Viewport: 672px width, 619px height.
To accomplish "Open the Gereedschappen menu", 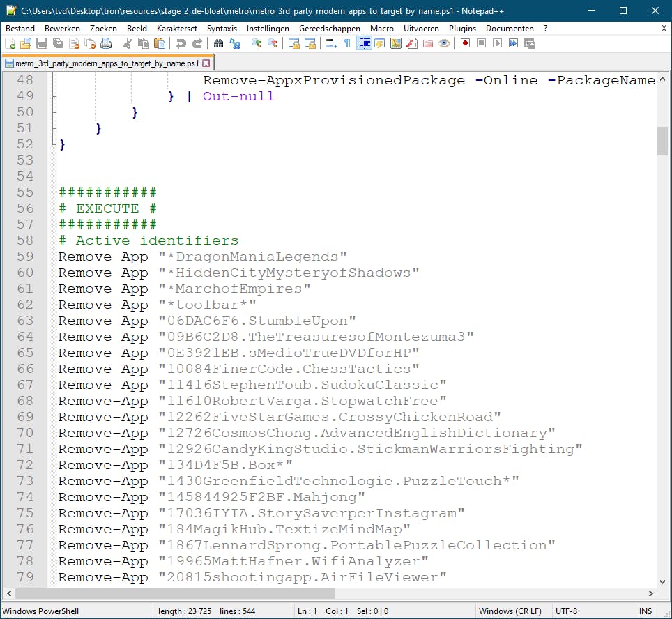I will pyautogui.click(x=330, y=29).
